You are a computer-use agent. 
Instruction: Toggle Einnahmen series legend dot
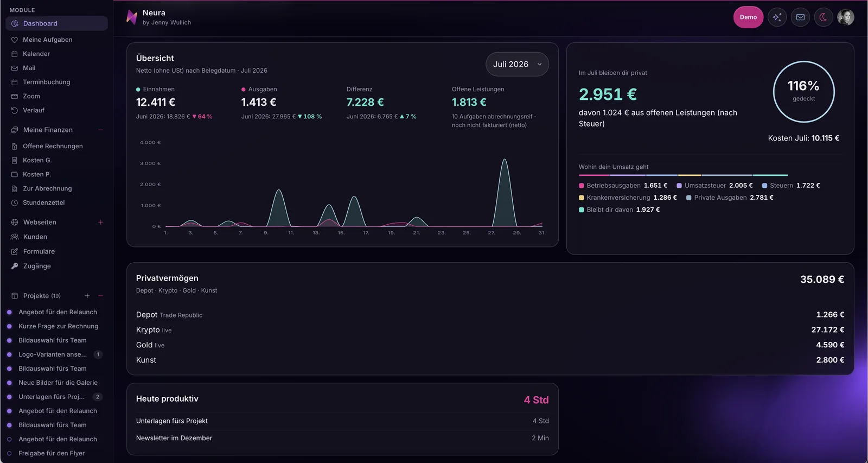pyautogui.click(x=138, y=90)
